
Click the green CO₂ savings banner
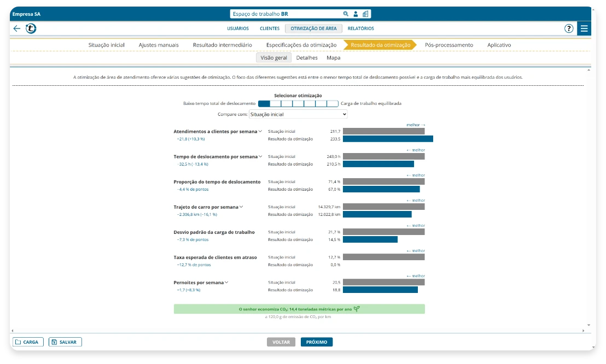point(299,309)
